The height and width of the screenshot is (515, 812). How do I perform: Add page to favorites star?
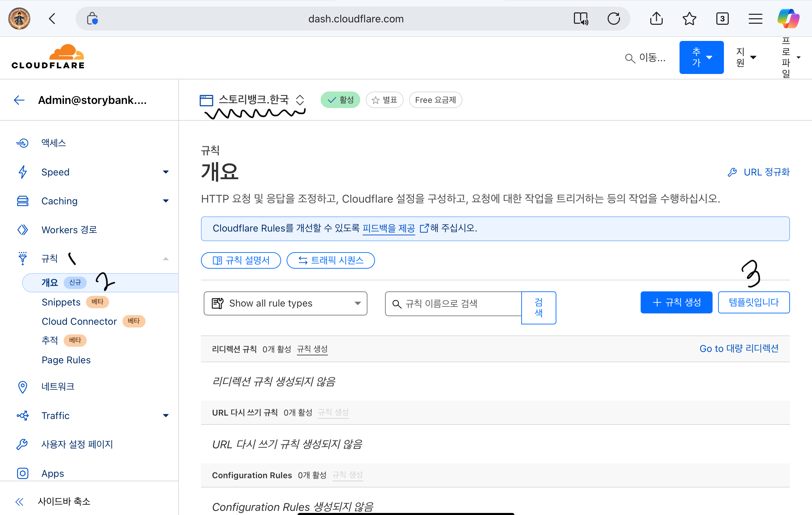689,19
